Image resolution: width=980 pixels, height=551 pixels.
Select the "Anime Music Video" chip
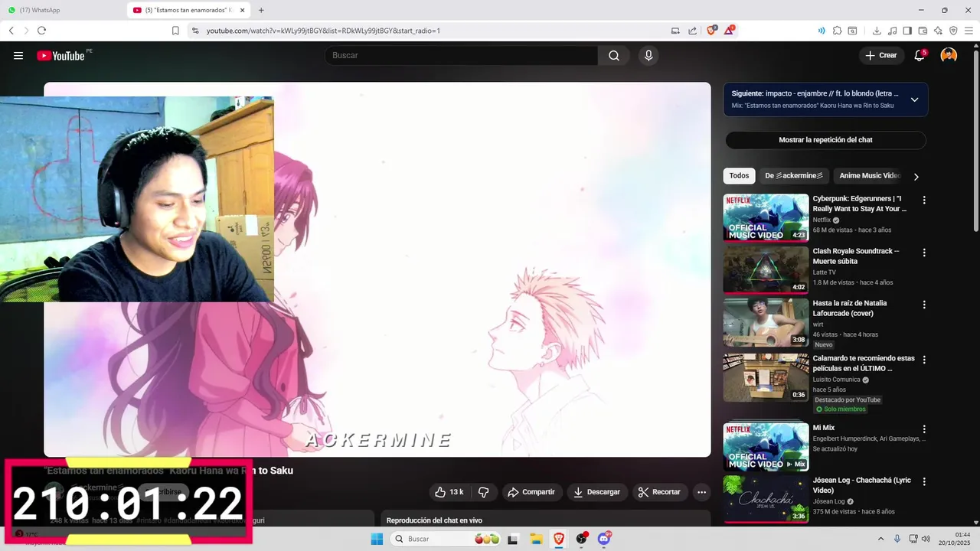pyautogui.click(x=870, y=176)
